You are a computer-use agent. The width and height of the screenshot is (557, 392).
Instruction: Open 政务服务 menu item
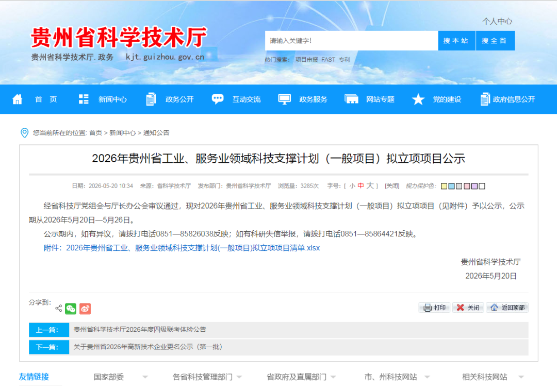pos(313,99)
